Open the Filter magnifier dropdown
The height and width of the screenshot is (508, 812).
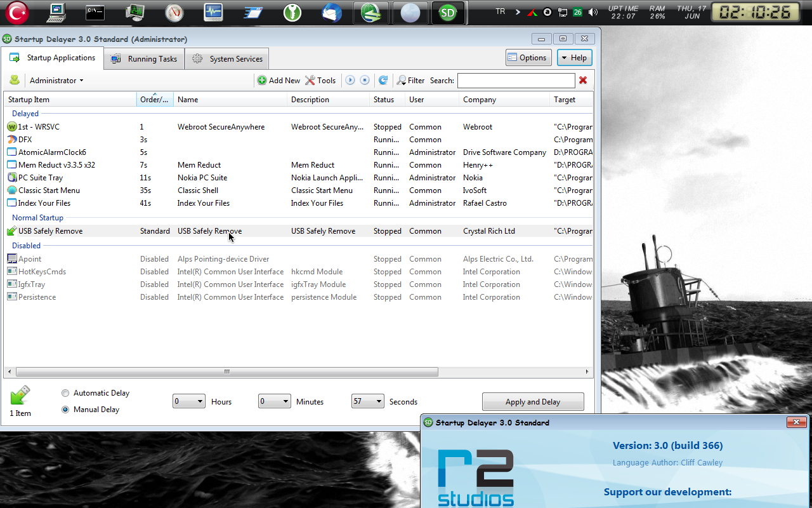410,81
